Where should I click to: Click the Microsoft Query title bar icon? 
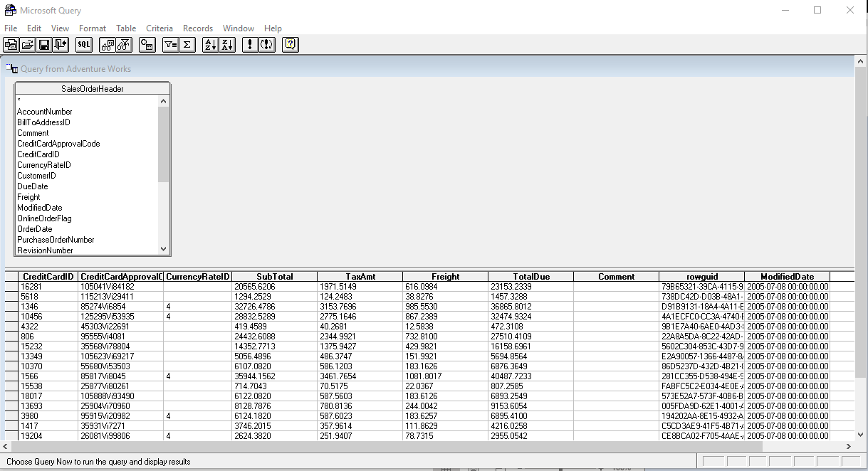tap(10, 10)
